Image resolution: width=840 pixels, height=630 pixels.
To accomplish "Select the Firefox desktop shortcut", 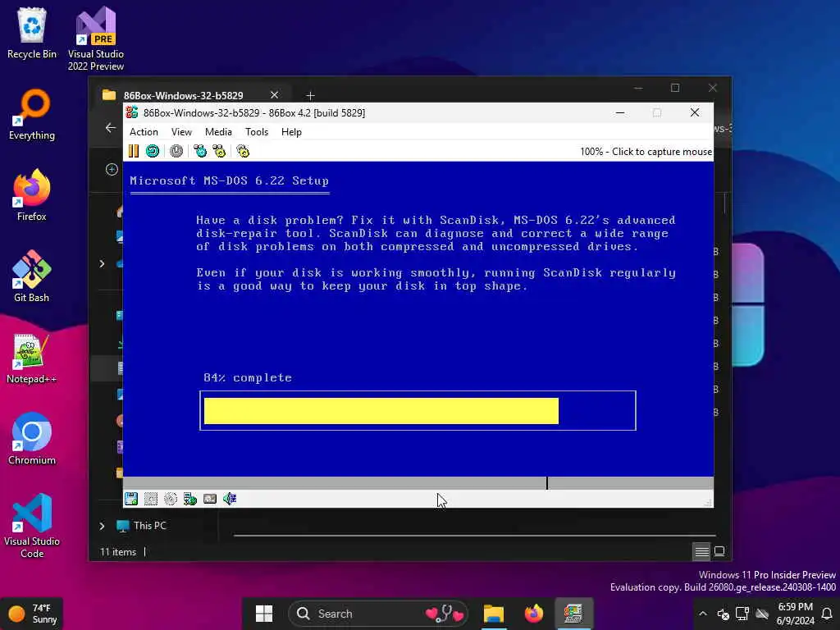I will point(32,195).
